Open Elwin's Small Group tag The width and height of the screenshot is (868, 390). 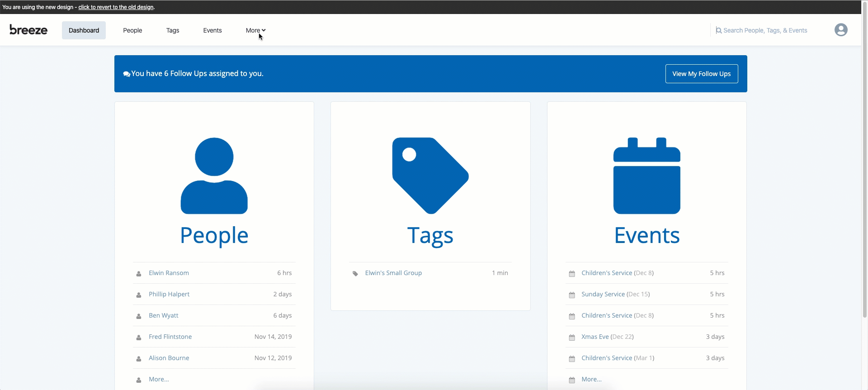393,273
